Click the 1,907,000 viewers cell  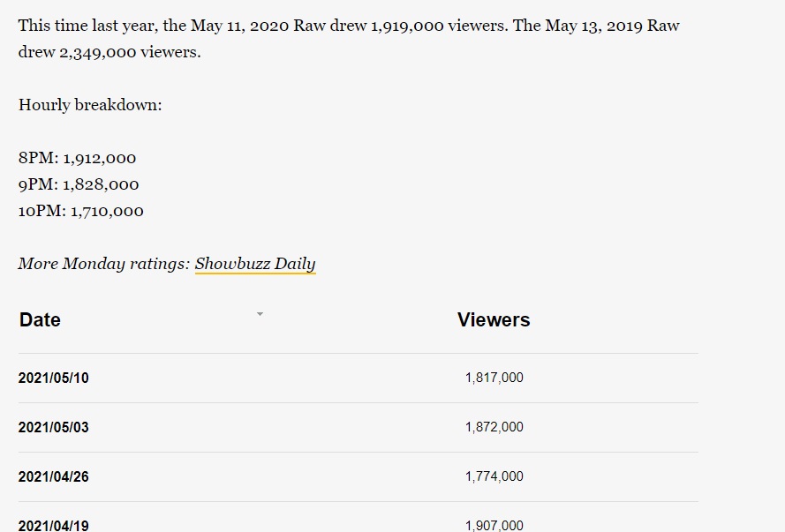[494, 525]
